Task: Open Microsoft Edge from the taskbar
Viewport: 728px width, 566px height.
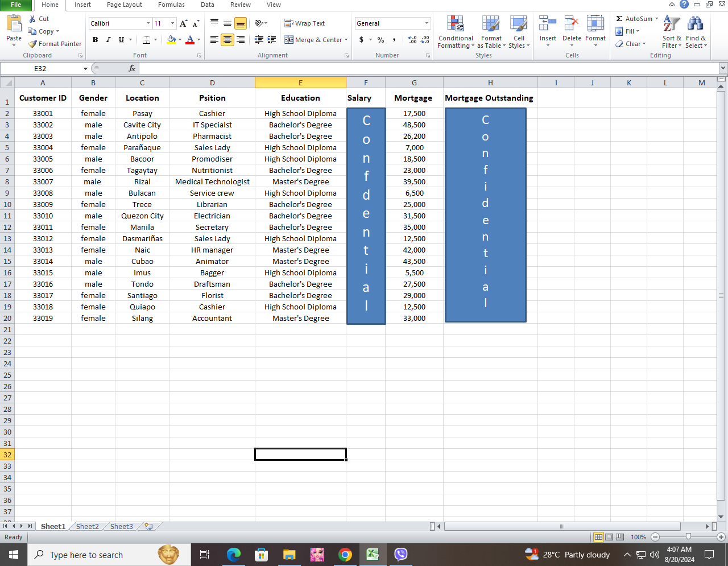Action: (x=233, y=555)
